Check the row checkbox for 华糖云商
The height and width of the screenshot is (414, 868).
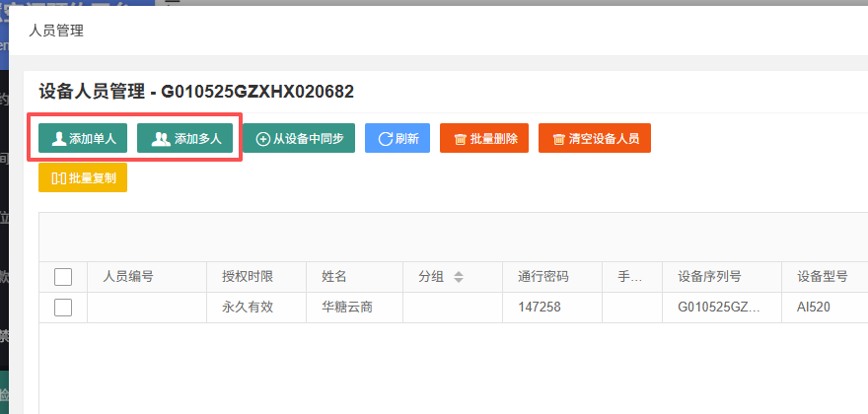[x=63, y=308]
